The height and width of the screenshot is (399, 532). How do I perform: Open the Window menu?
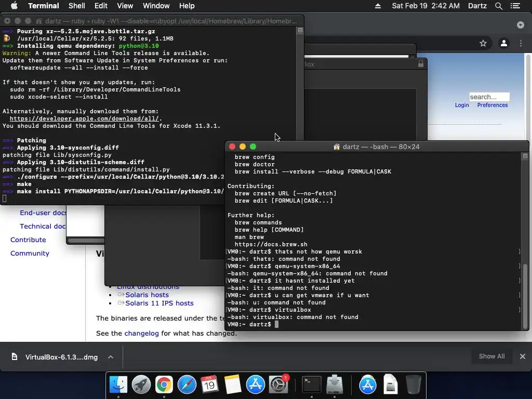(x=156, y=6)
